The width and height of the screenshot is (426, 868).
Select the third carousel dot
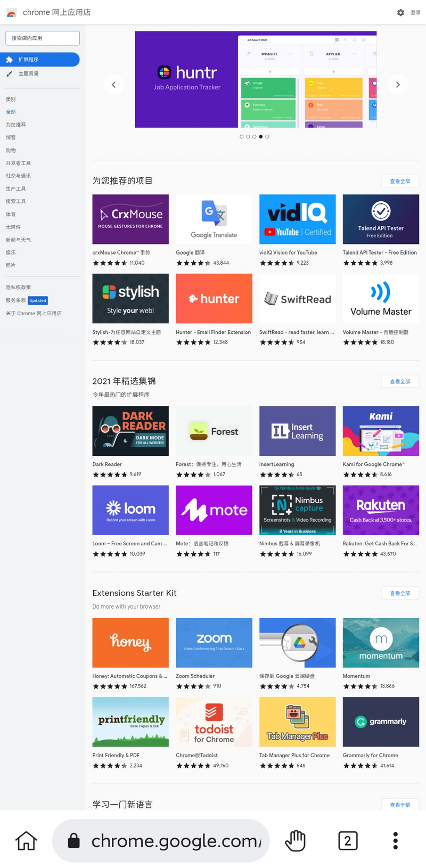[255, 137]
